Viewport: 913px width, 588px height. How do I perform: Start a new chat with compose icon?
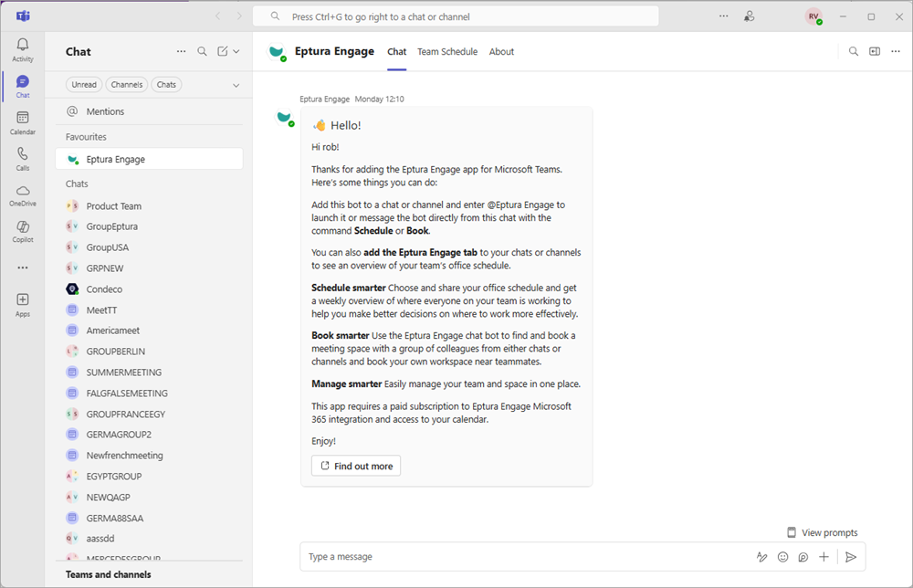click(x=223, y=51)
